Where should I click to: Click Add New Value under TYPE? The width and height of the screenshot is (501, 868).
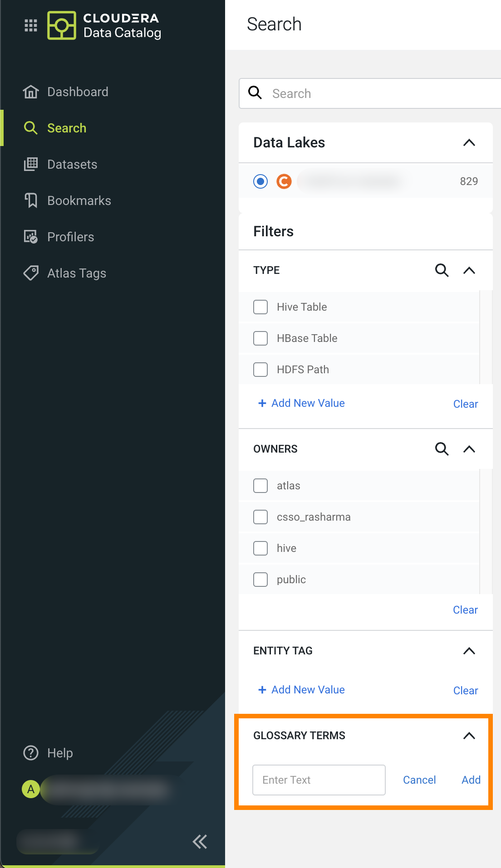pyautogui.click(x=302, y=403)
